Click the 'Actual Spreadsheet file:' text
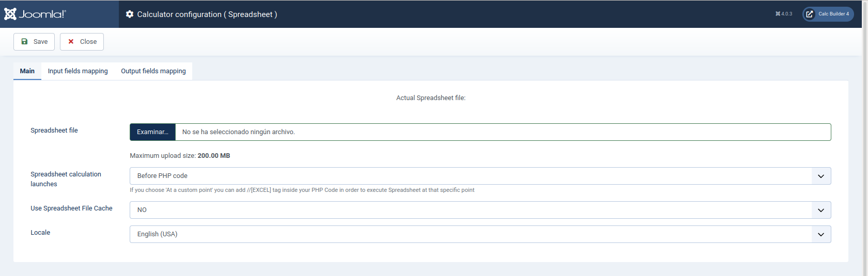 [x=431, y=98]
